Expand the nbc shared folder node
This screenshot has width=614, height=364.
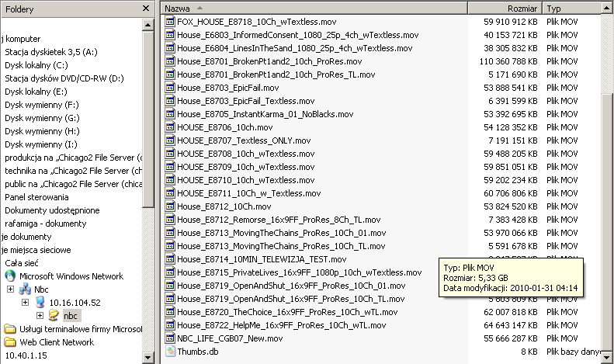pyautogui.click(x=40, y=316)
